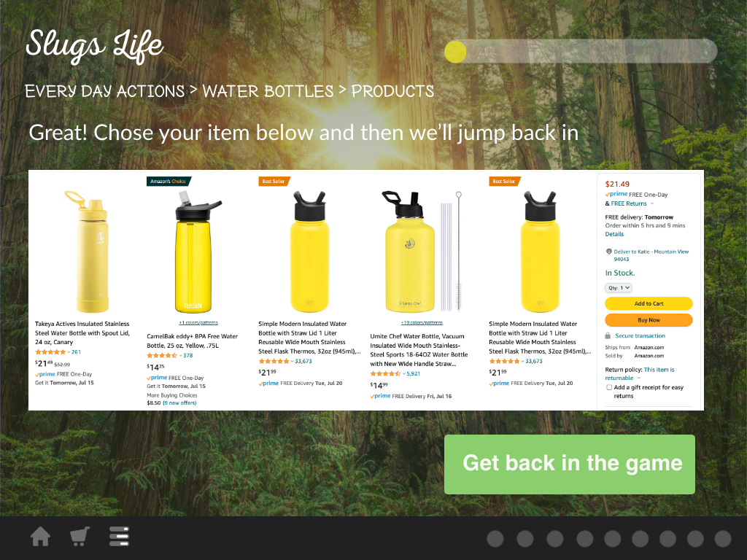
Task: Select the last progress dot in bottom bar
Action: coord(723,539)
